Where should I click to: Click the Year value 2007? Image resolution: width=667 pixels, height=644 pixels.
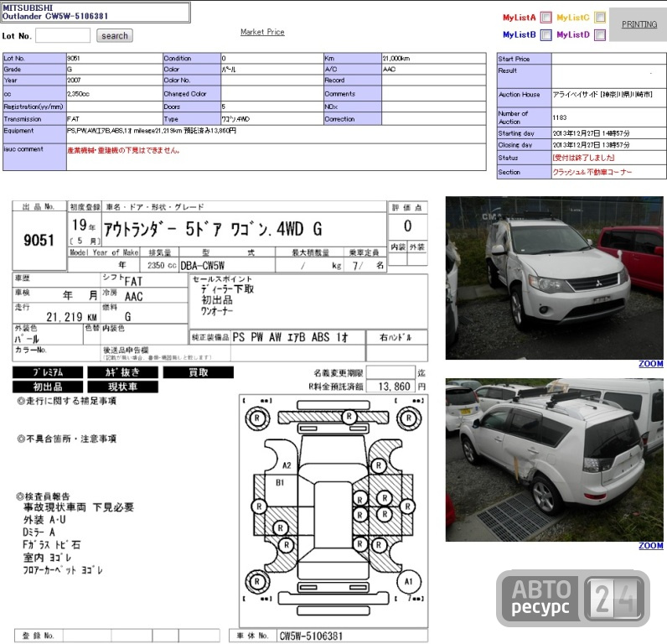point(74,80)
